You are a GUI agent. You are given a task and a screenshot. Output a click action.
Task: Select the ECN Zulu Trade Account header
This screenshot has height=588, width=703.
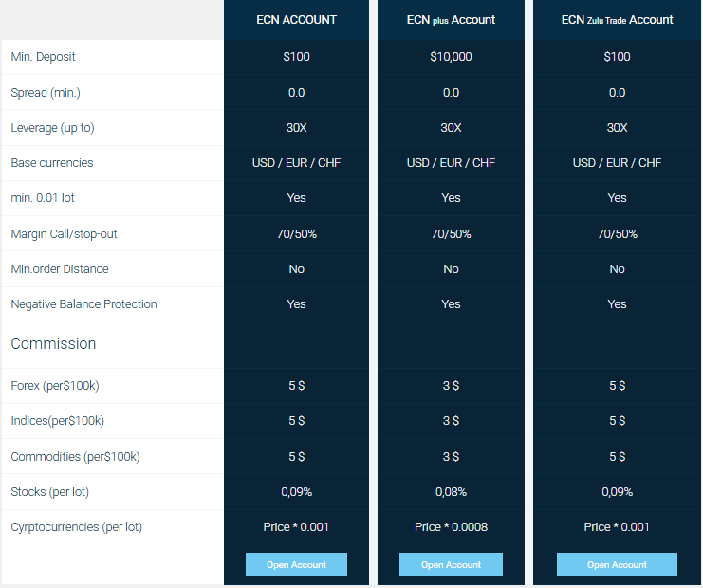click(617, 20)
